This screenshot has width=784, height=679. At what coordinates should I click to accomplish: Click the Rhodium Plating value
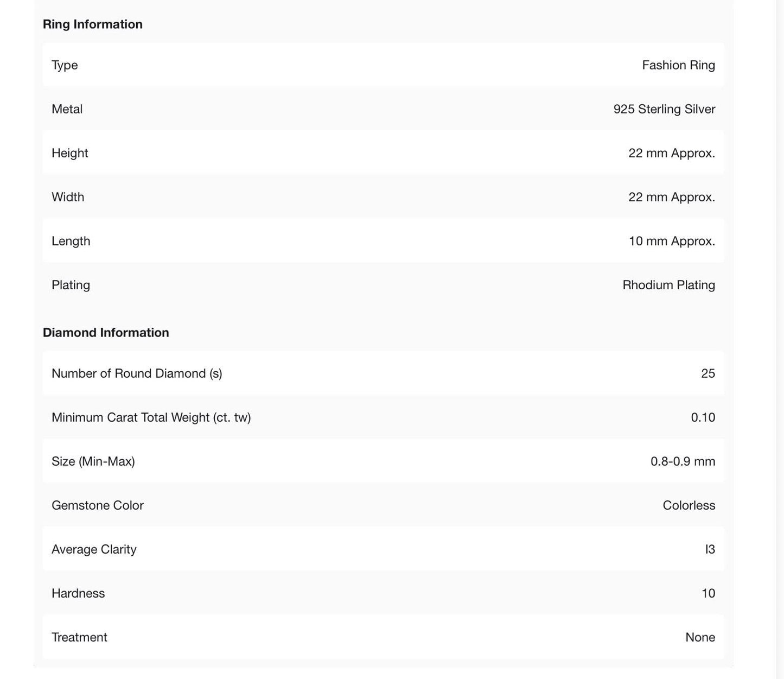pos(668,285)
